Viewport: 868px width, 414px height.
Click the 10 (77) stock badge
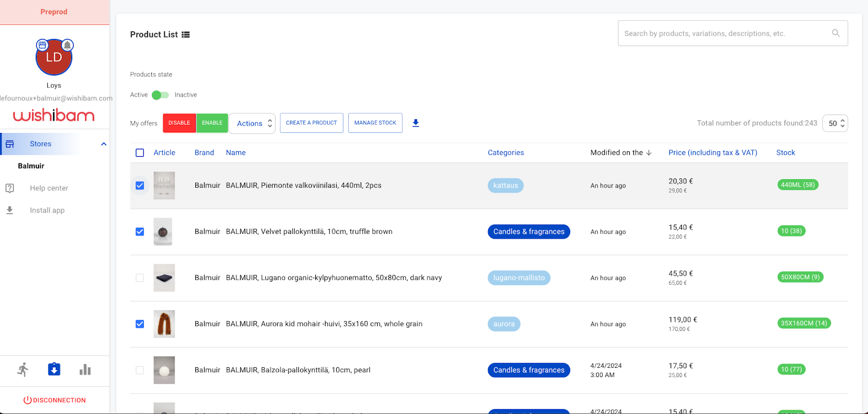coord(792,370)
